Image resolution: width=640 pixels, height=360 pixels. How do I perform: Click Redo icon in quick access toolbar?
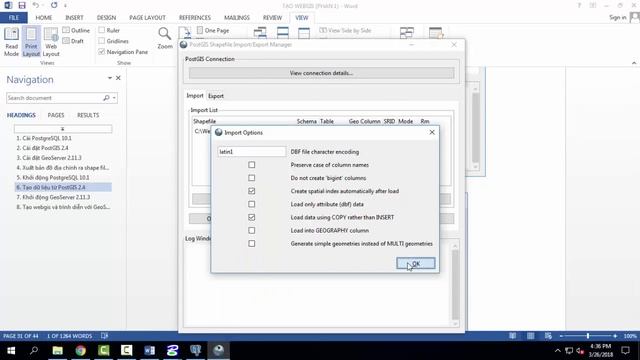(x=54, y=5)
